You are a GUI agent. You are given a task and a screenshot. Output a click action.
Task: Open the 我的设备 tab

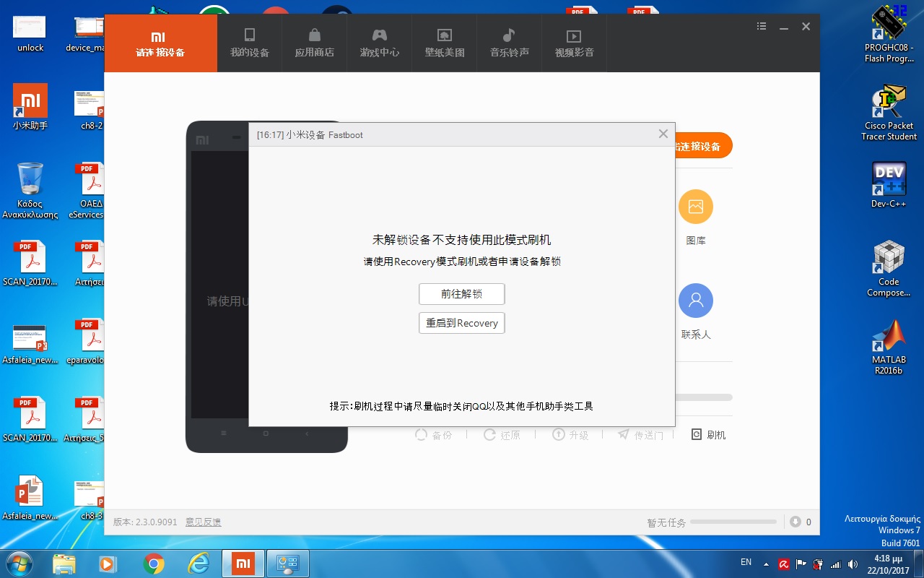click(x=250, y=43)
